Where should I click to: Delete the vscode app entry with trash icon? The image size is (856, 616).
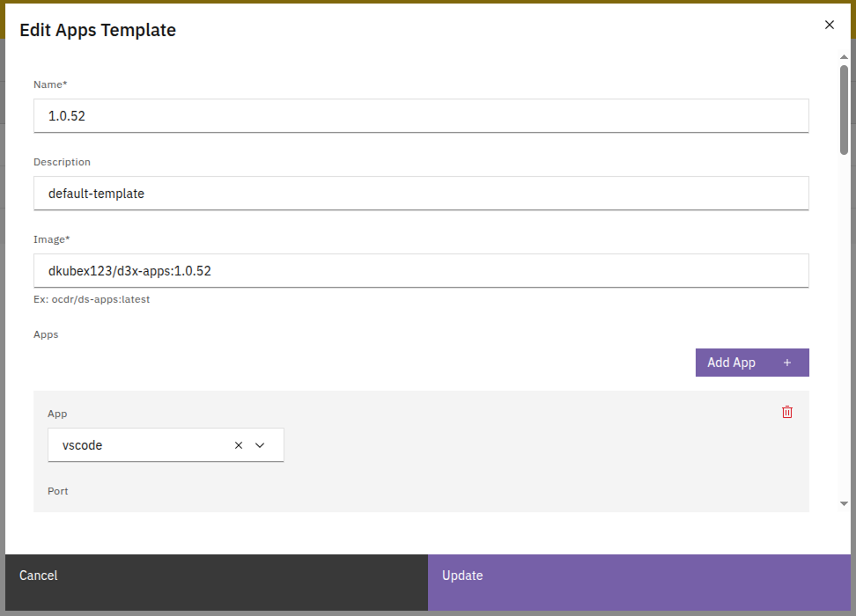tap(787, 412)
